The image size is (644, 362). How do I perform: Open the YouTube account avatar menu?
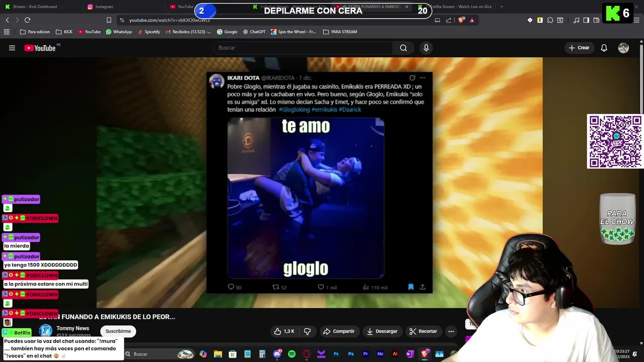(x=623, y=48)
